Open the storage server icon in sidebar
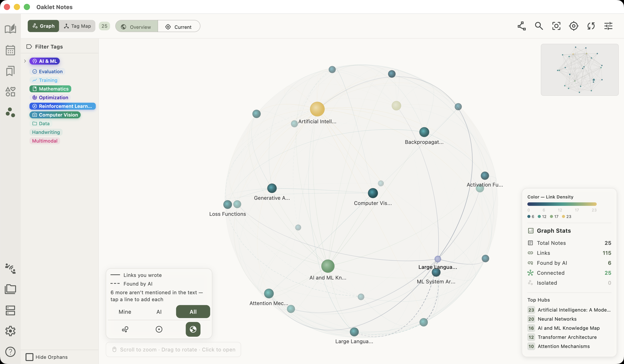This screenshot has height=364, width=624. [10, 310]
